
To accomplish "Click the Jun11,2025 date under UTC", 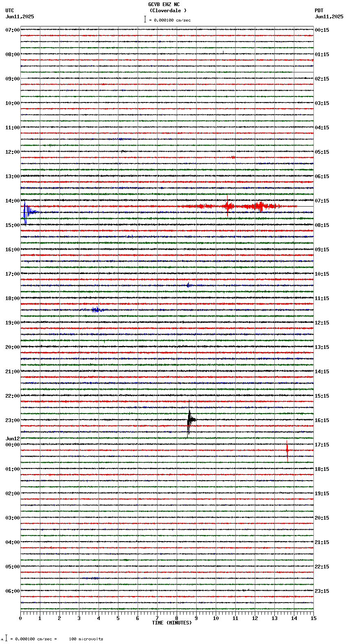I will [x=20, y=17].
